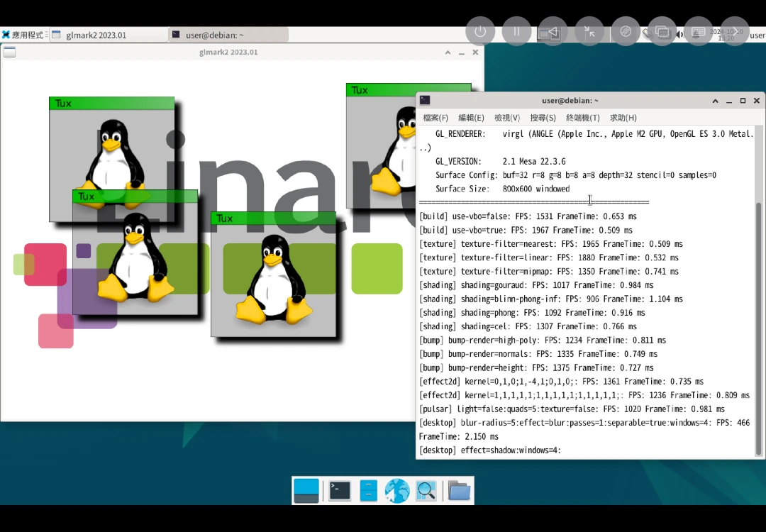766x532 pixels.
Task: Maximize the terminal window
Action: click(x=743, y=101)
